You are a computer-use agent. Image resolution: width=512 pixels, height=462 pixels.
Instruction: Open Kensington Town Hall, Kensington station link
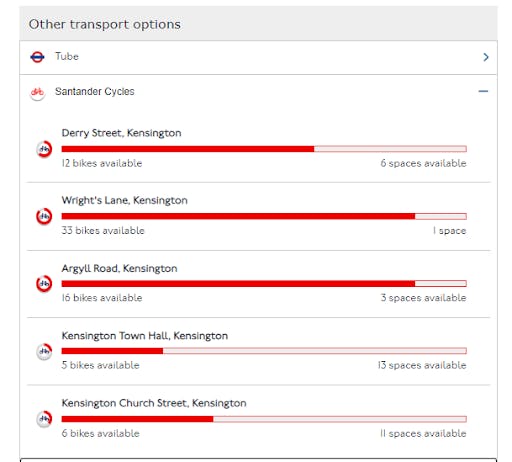[145, 336]
